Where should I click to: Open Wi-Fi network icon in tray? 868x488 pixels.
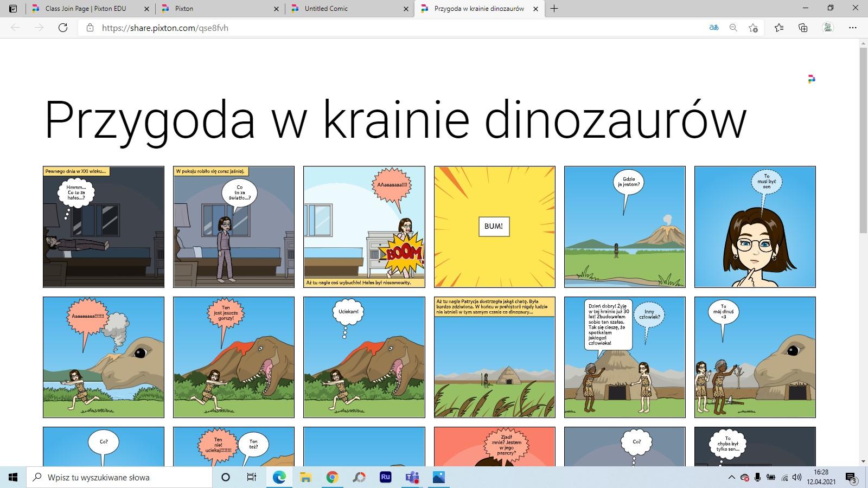(x=784, y=477)
